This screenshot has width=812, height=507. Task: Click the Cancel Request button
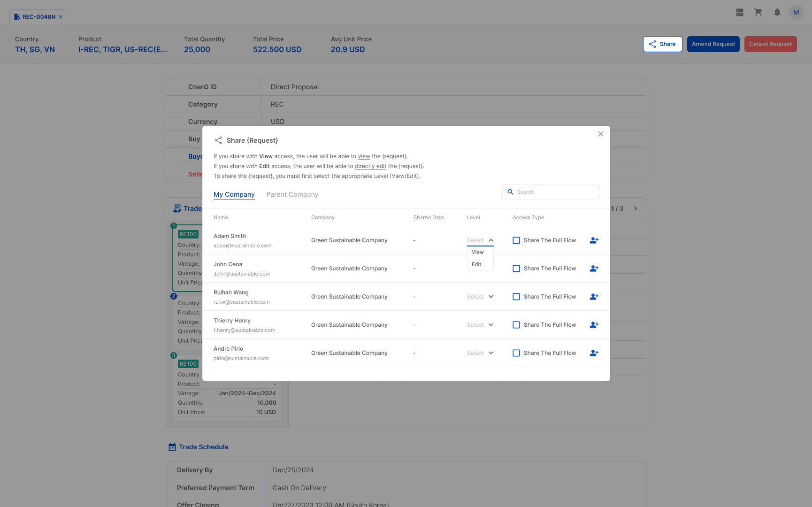pyautogui.click(x=770, y=44)
